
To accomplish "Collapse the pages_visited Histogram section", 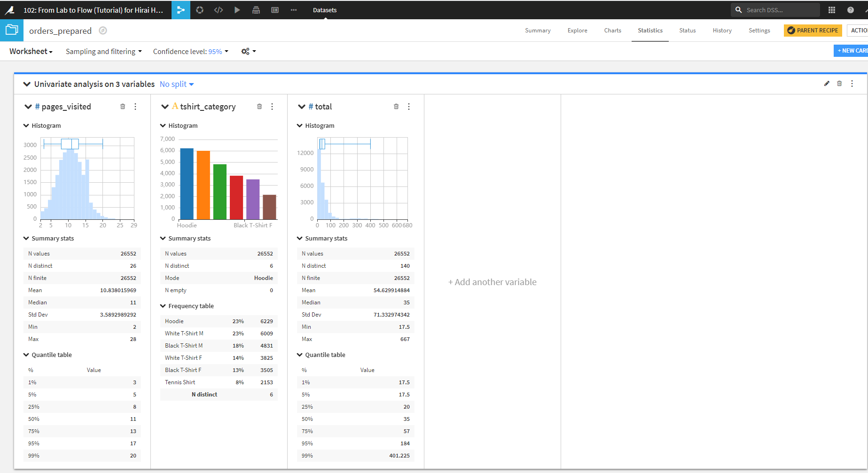I will coord(26,125).
